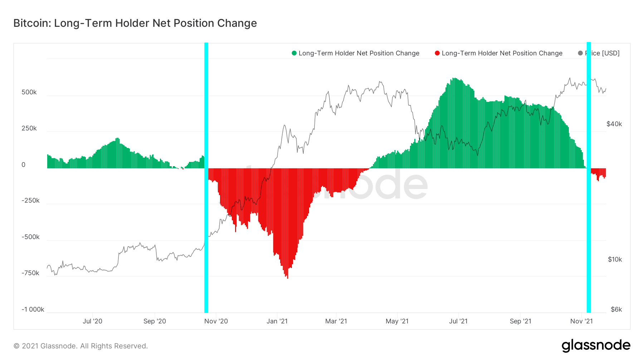
Task: Click the Sep '21 x-axis label
Action: point(521,321)
